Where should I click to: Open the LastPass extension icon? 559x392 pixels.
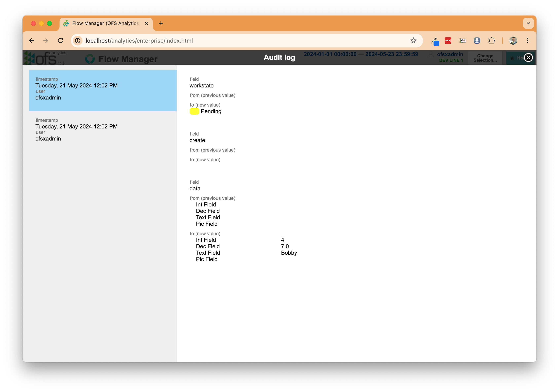tap(448, 41)
